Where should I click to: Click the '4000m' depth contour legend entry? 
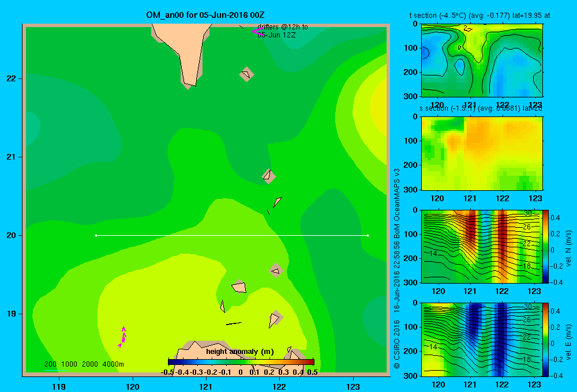pyautogui.click(x=113, y=364)
